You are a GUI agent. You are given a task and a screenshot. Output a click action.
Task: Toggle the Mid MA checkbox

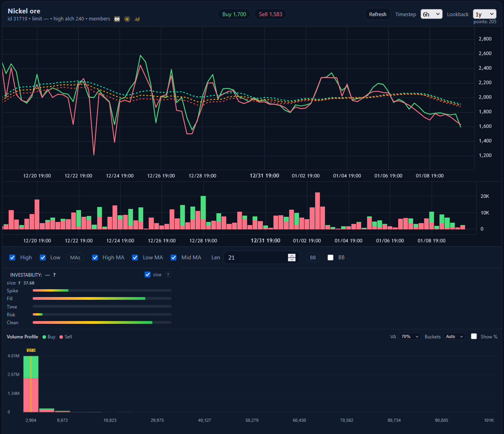(174, 257)
